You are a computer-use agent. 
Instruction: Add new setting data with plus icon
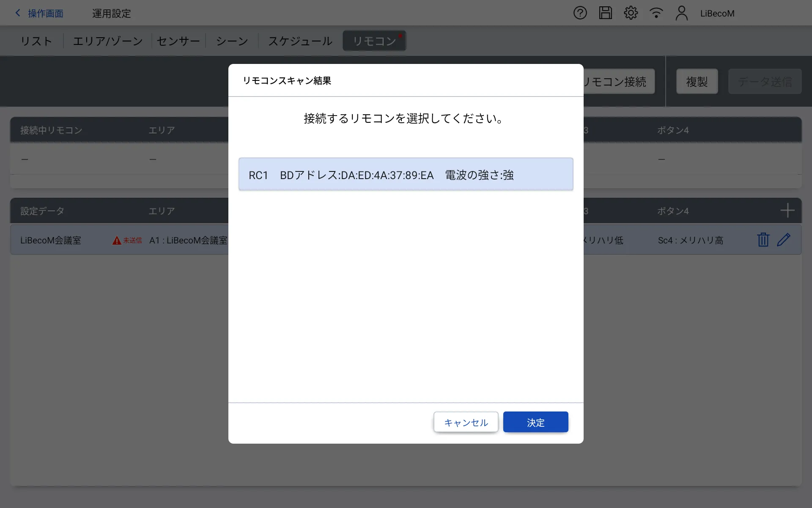pos(787,210)
